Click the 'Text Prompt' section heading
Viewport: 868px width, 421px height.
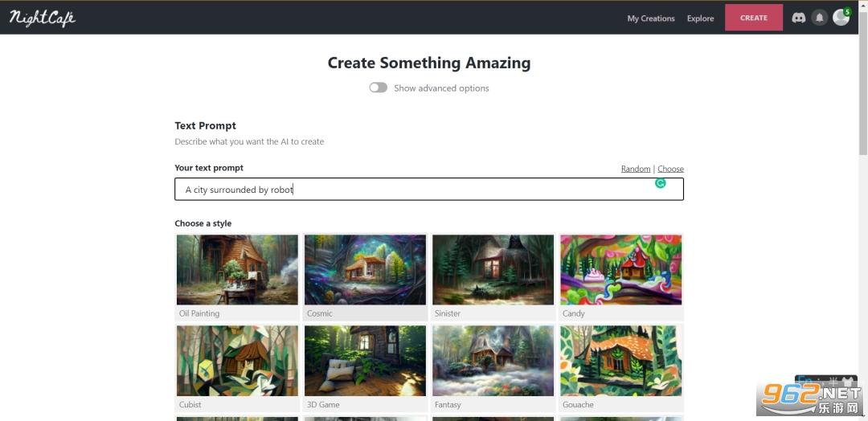206,126
